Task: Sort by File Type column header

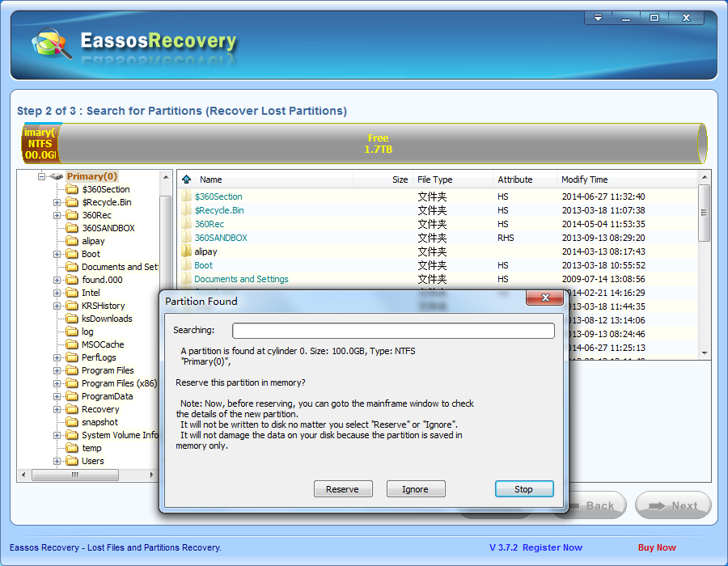Action: 453,180
